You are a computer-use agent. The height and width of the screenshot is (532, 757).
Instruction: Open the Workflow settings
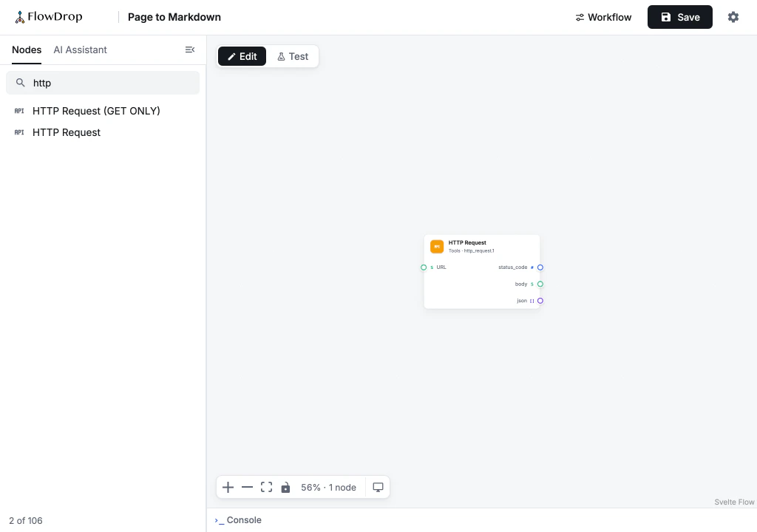coord(603,18)
